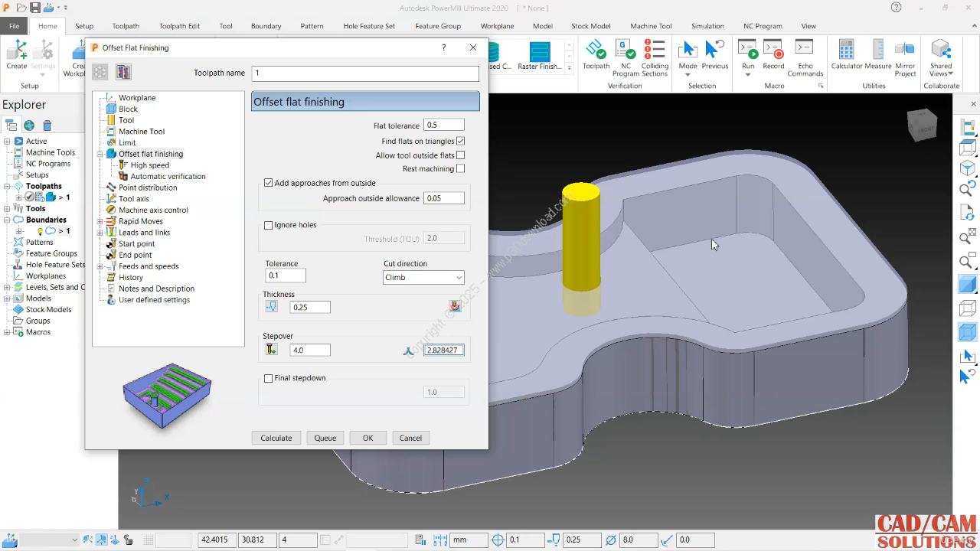This screenshot has width=980, height=551.
Task: Collapse the Toolpaths Explorer node
Action: click(7, 186)
